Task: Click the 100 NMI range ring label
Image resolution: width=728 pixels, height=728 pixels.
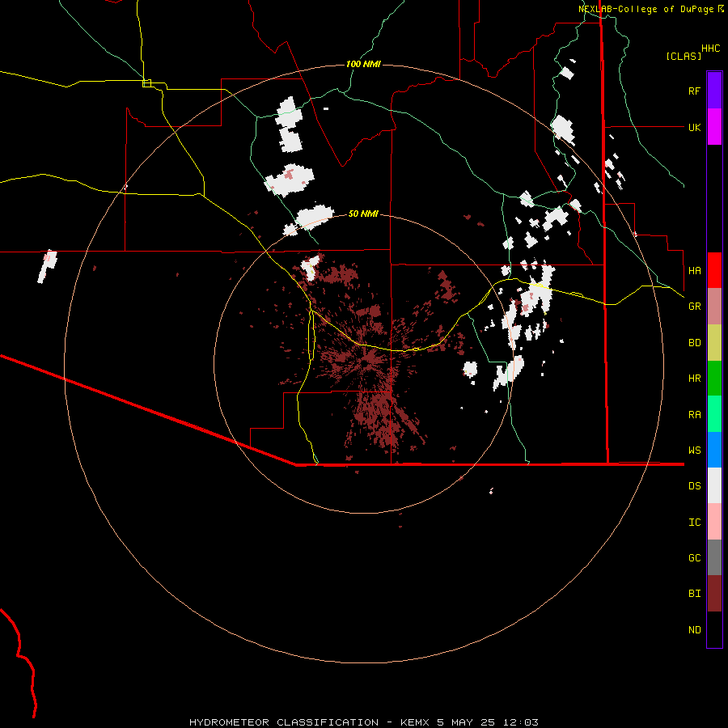Action: pos(363,64)
